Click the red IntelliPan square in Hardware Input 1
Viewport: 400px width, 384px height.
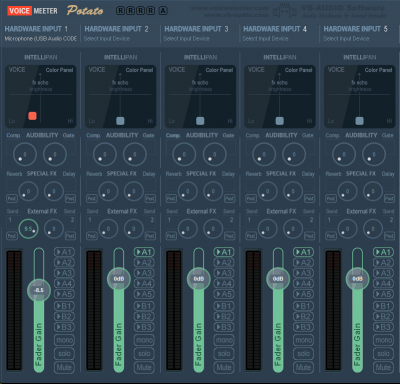tap(32, 116)
